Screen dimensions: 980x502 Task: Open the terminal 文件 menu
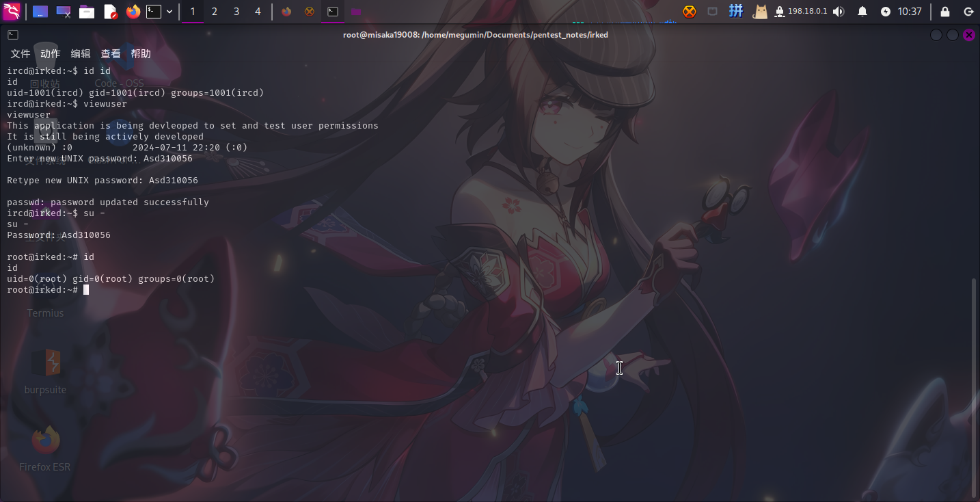tap(21, 53)
